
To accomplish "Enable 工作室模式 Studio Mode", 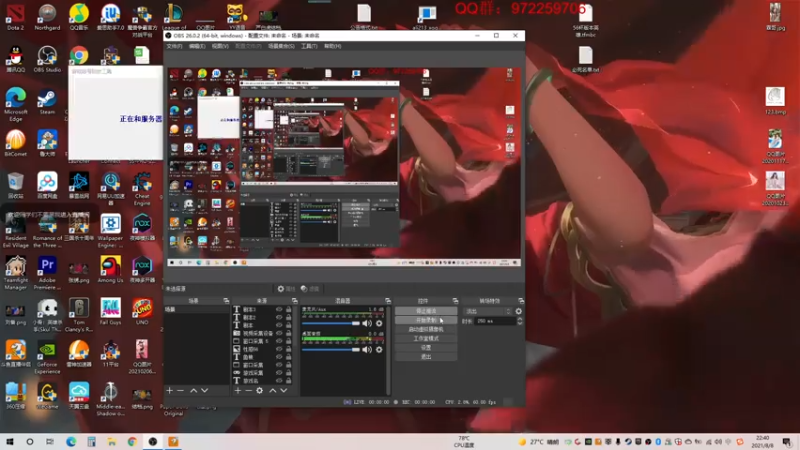I will (426, 338).
